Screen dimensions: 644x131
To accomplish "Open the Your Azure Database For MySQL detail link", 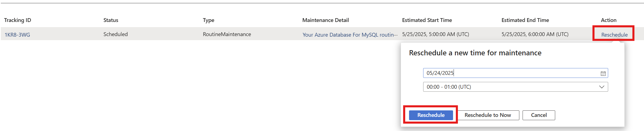I will (350, 35).
